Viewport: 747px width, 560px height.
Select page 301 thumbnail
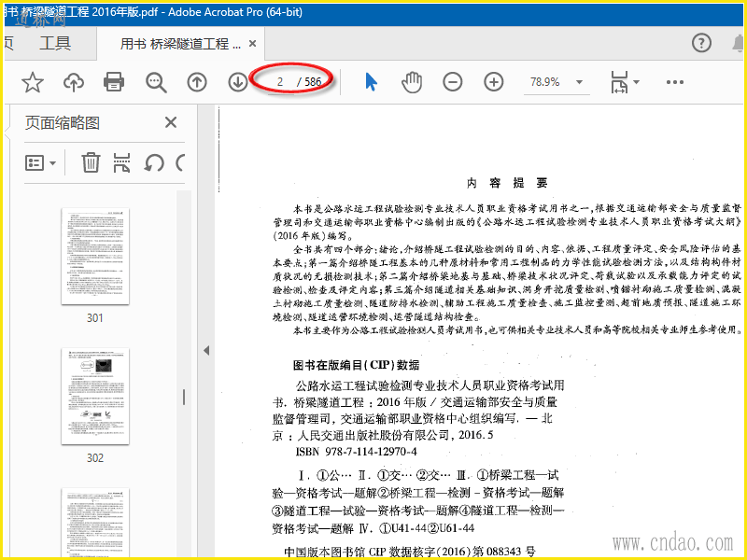95,256
